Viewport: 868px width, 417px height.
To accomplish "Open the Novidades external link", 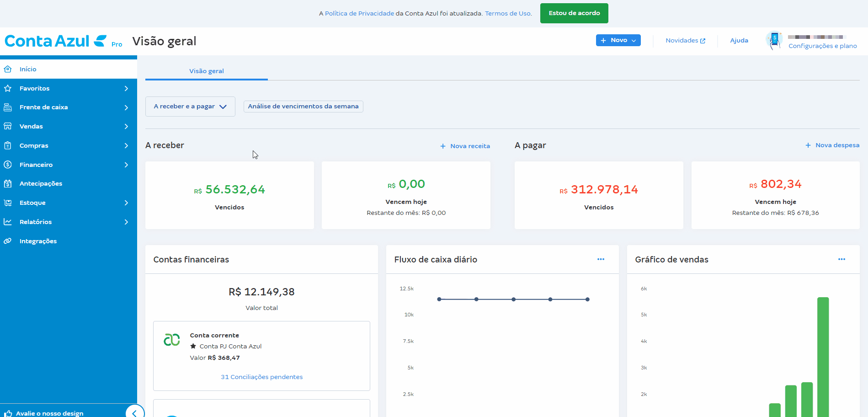I will click(x=685, y=41).
